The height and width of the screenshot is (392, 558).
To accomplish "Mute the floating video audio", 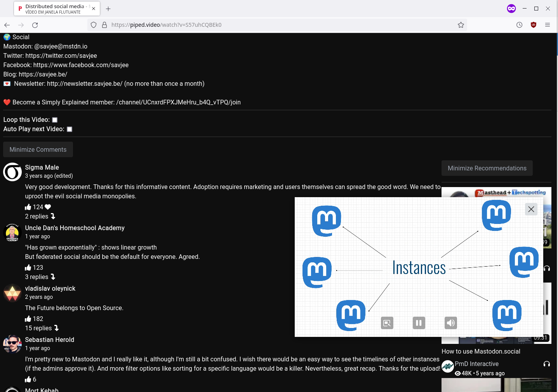I will [450, 323].
